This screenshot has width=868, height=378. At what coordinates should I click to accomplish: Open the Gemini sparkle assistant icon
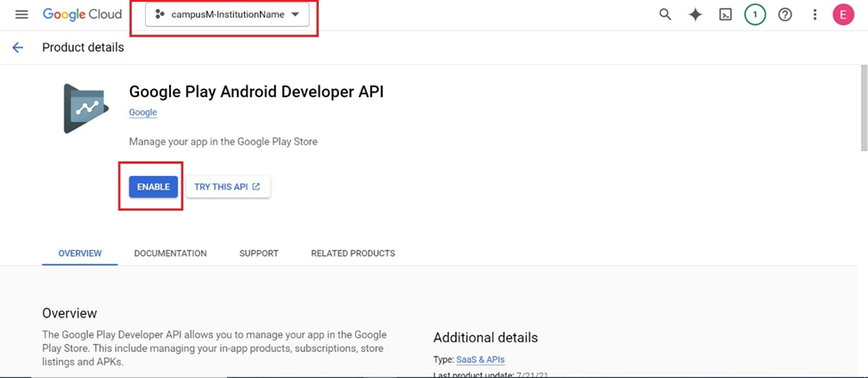695,15
